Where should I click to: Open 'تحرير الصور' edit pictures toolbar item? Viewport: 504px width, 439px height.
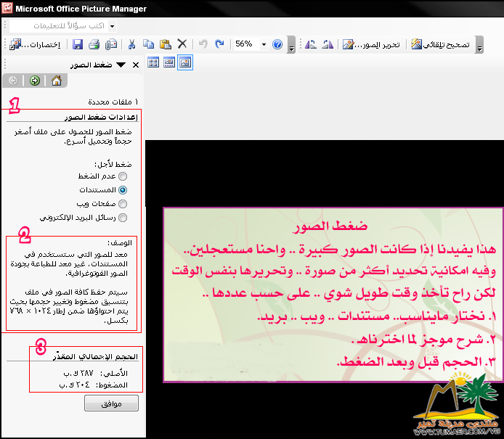pyautogui.click(x=371, y=44)
